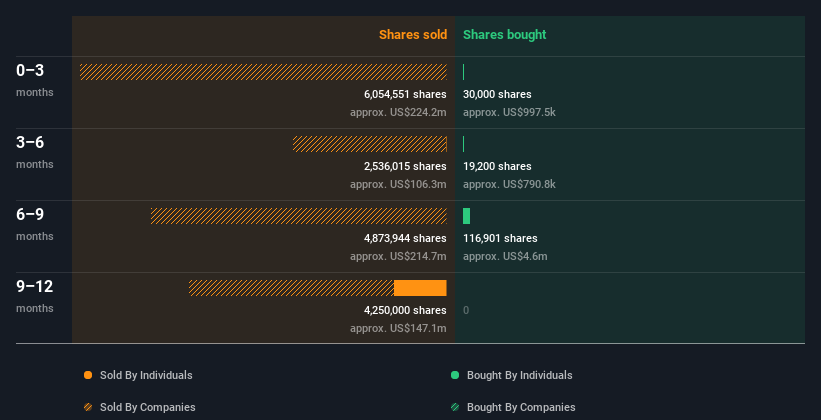821x420 pixels.
Task: Select the Shares bought column header
Action: coord(504,35)
